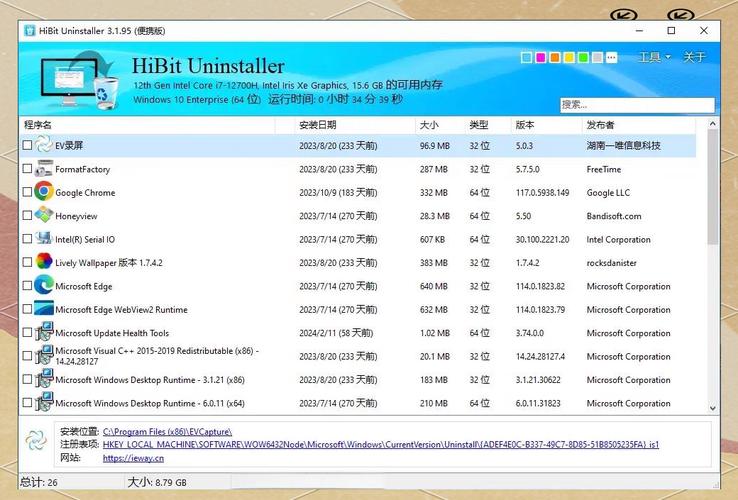This screenshot has height=500, width=738.
Task: Tick the EV录屏 checkbox
Action: click(x=27, y=145)
